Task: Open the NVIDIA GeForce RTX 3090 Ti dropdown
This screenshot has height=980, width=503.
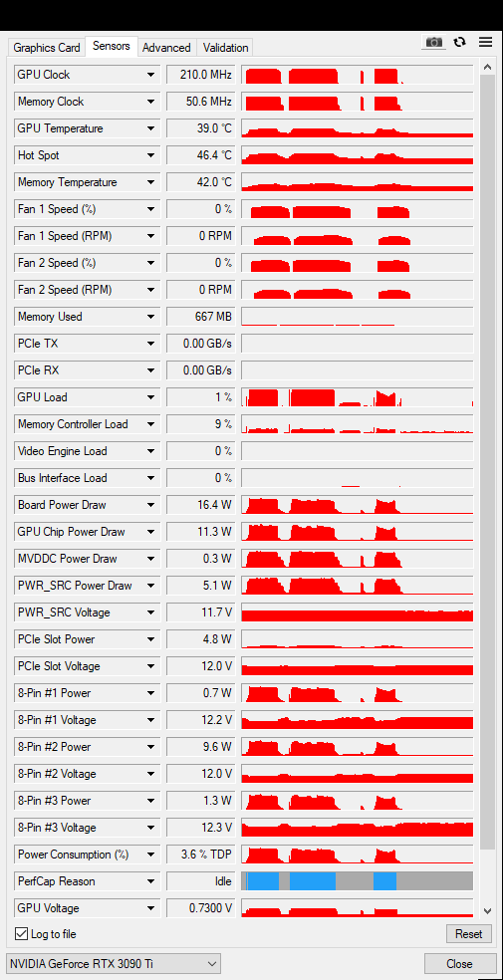Action: [x=114, y=964]
